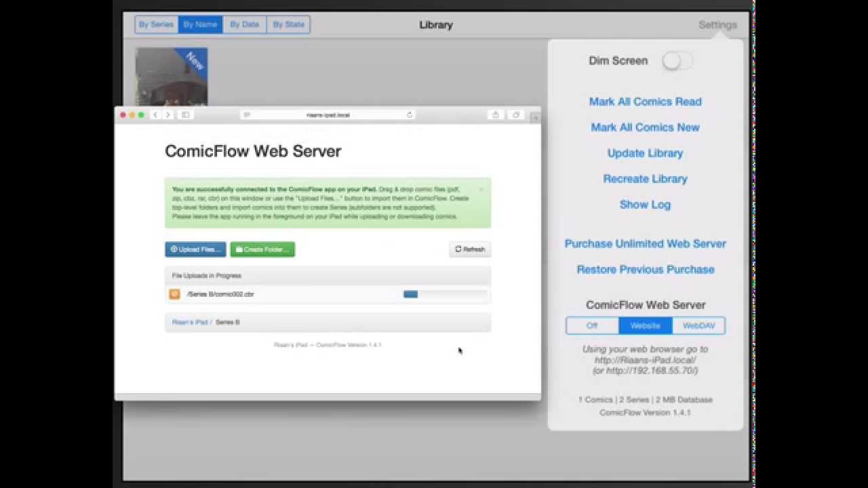Open the reader view icon in address bar
Viewport: 868px width, 488px height.
(x=247, y=115)
